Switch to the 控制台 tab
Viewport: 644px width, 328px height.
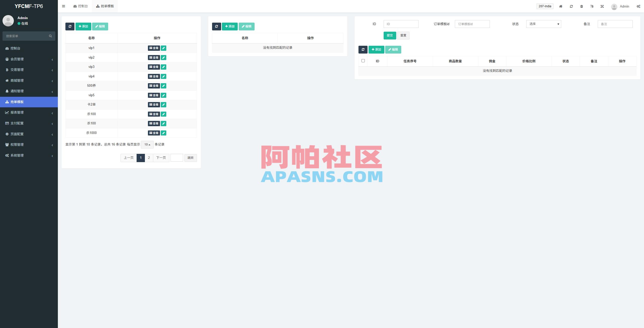[x=80, y=6]
